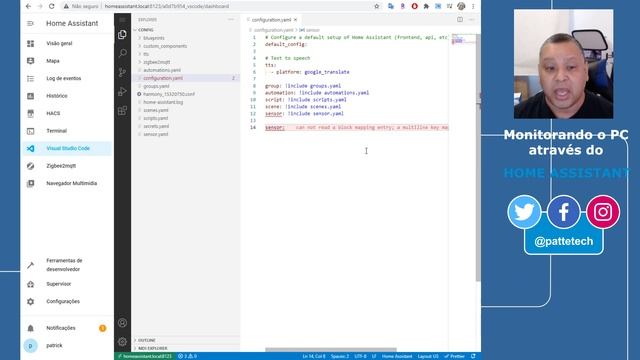Viewport: 640px width, 360px height.
Task: Close the configuration.yaml tab
Action: (x=296, y=20)
